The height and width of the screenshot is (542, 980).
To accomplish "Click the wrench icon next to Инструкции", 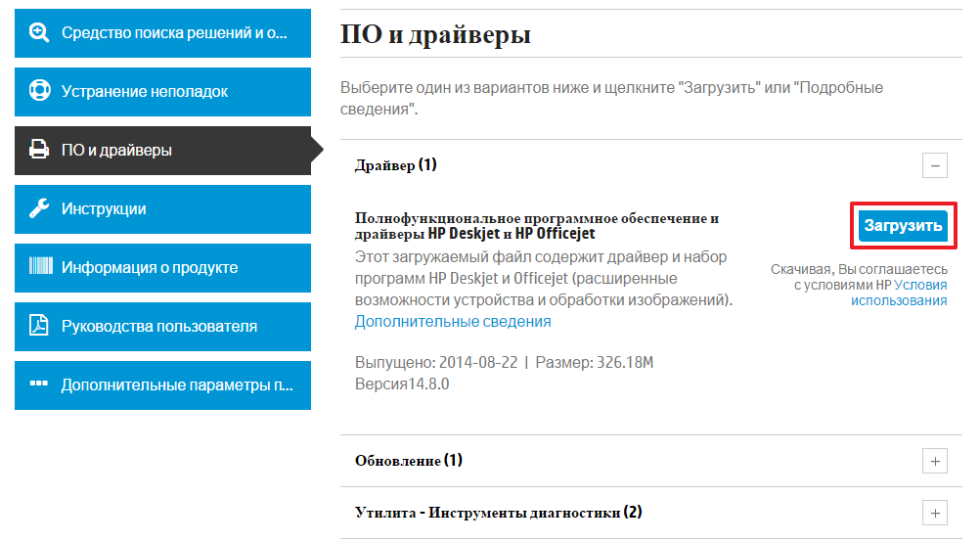I will tap(39, 208).
